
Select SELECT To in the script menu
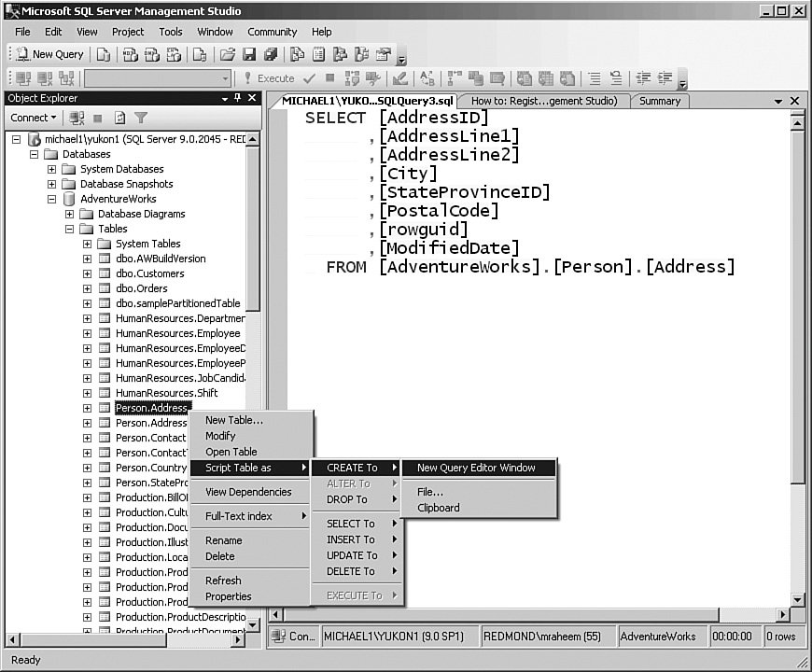pyautogui.click(x=357, y=524)
